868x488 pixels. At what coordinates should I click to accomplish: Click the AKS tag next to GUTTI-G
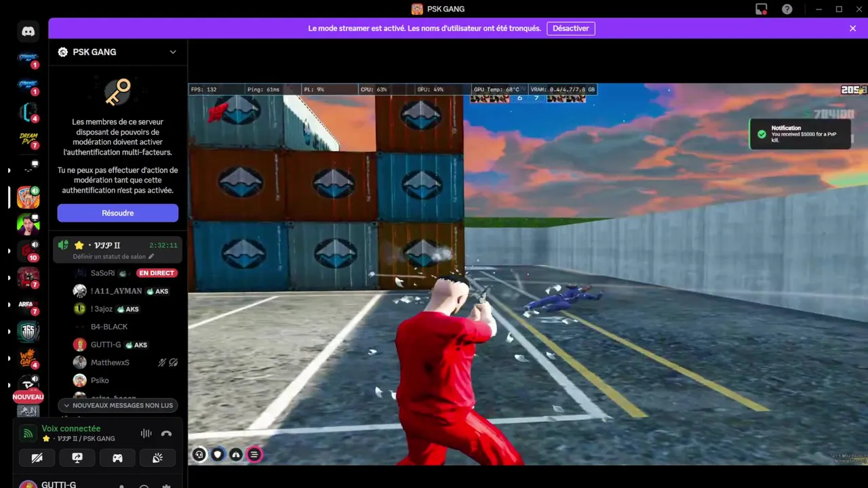[x=137, y=345]
